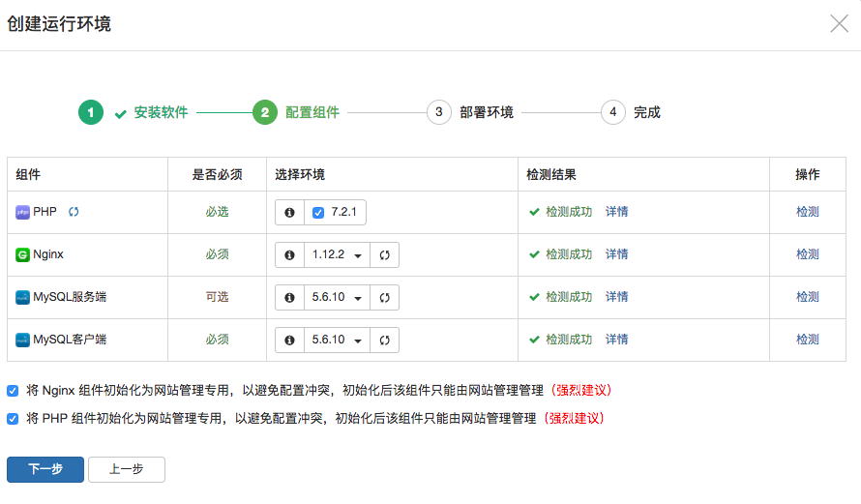Click the MySQL客户端 logo icon
Viewport: 861px width, 504px height.
22,340
